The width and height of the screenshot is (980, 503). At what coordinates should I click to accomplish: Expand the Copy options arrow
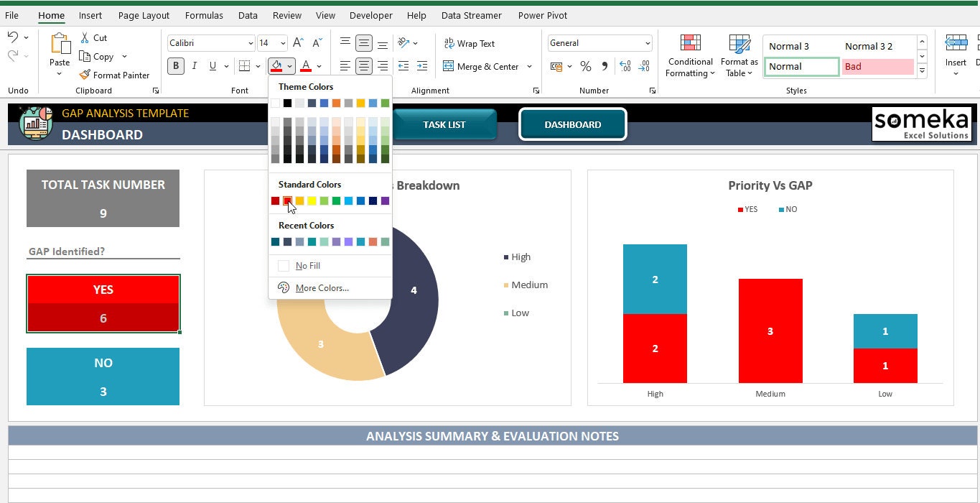pos(124,56)
